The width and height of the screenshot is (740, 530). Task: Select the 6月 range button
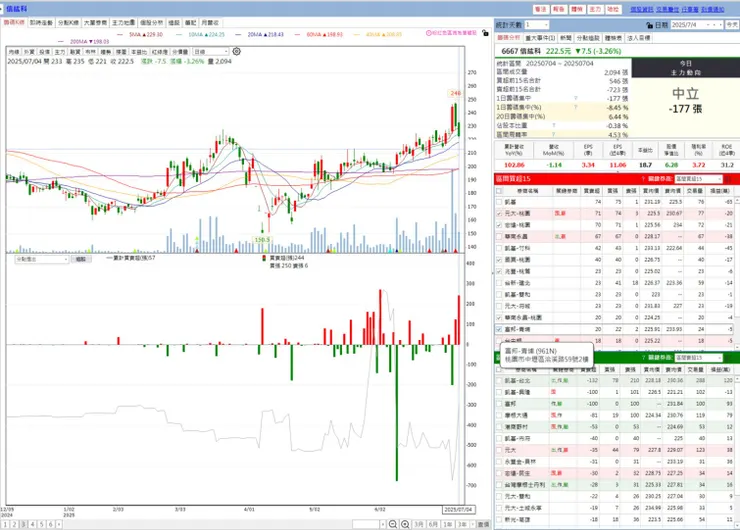tap(433, 524)
